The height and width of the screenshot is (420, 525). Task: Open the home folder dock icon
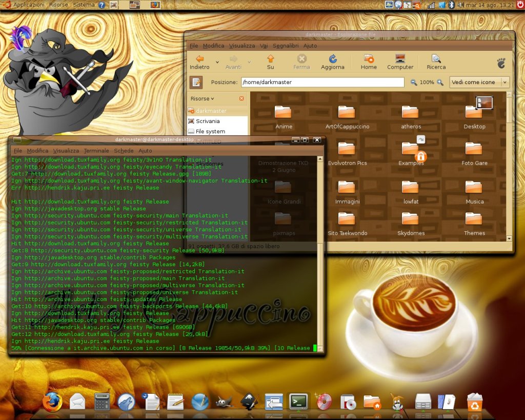click(372, 402)
